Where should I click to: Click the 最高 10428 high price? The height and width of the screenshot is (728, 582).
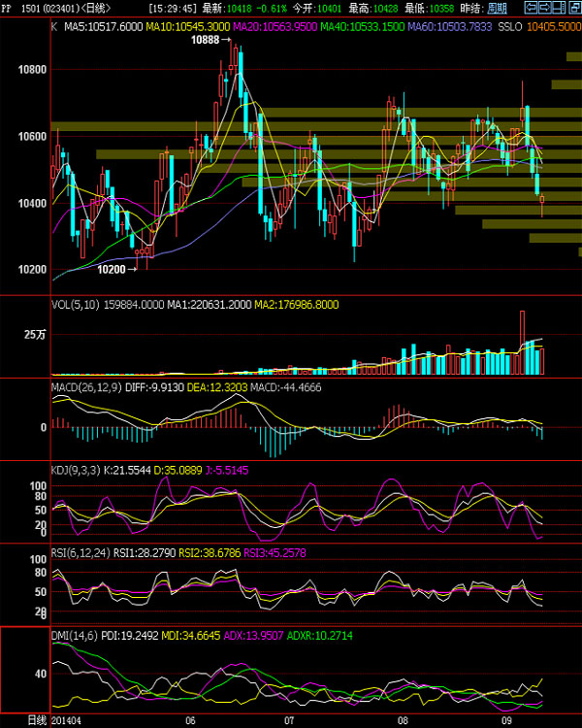373,9
